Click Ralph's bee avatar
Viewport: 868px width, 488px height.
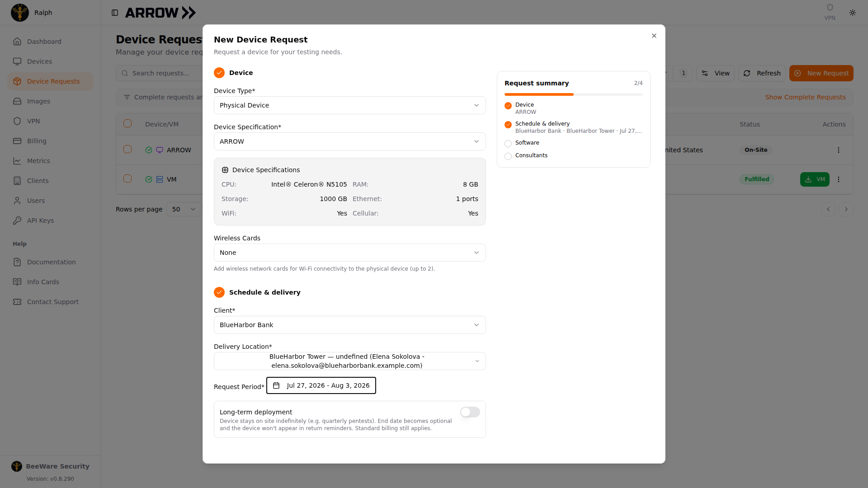[x=20, y=13]
